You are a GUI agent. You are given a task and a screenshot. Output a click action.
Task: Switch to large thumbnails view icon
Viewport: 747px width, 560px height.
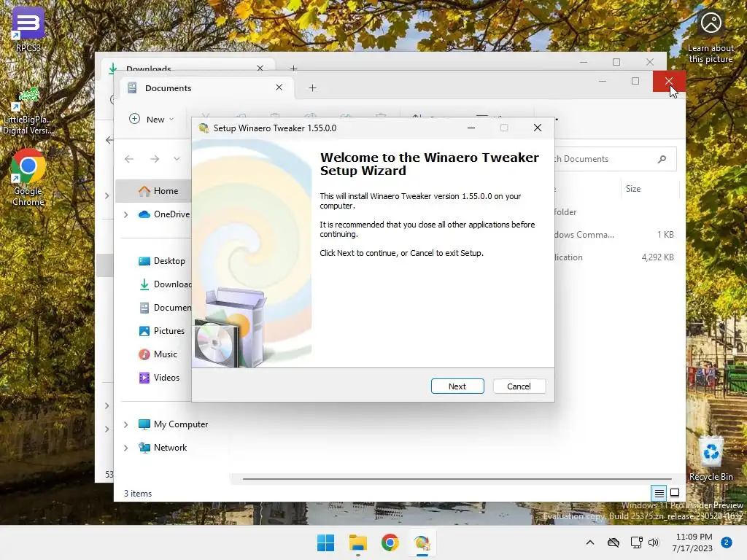[x=675, y=493]
